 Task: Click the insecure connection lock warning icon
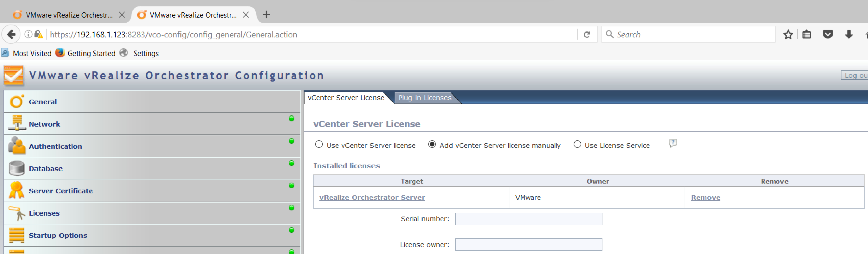[x=39, y=34]
